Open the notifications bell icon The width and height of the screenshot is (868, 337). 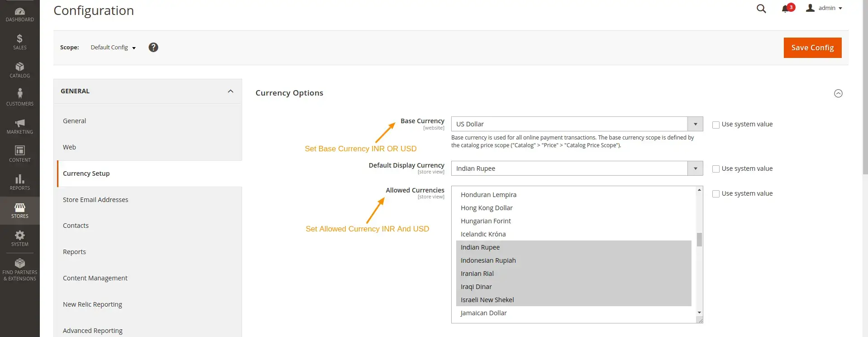tap(785, 9)
